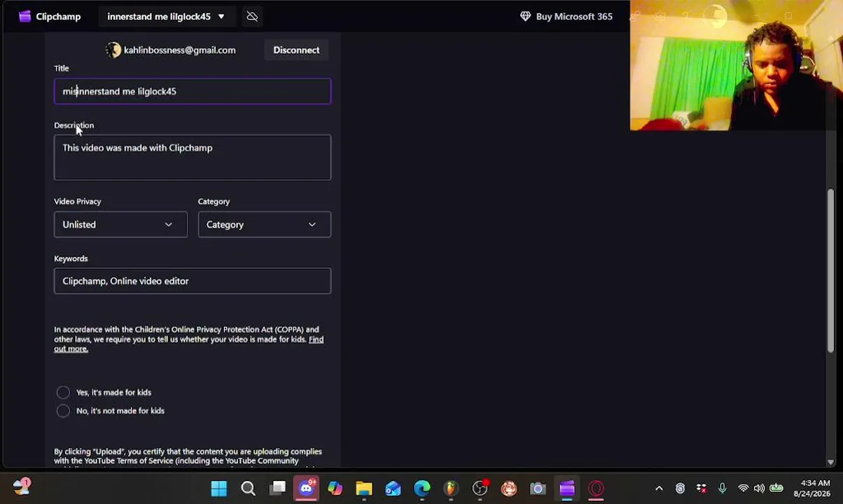
Task: Open Discord from the taskbar
Action: click(307, 488)
